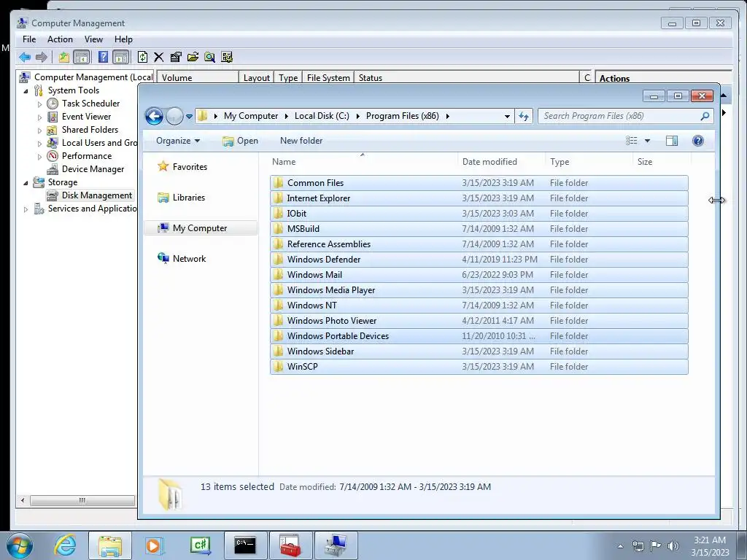Open the Windows Start button
This screenshot has width=747, height=560.
[20, 545]
